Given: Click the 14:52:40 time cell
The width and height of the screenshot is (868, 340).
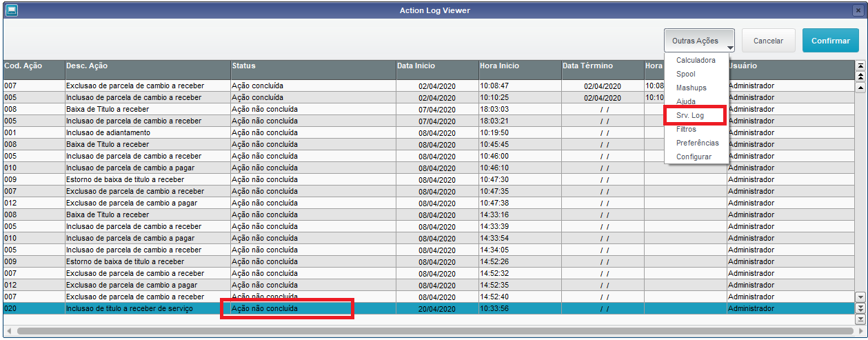Looking at the screenshot, I should pyautogui.click(x=520, y=297).
